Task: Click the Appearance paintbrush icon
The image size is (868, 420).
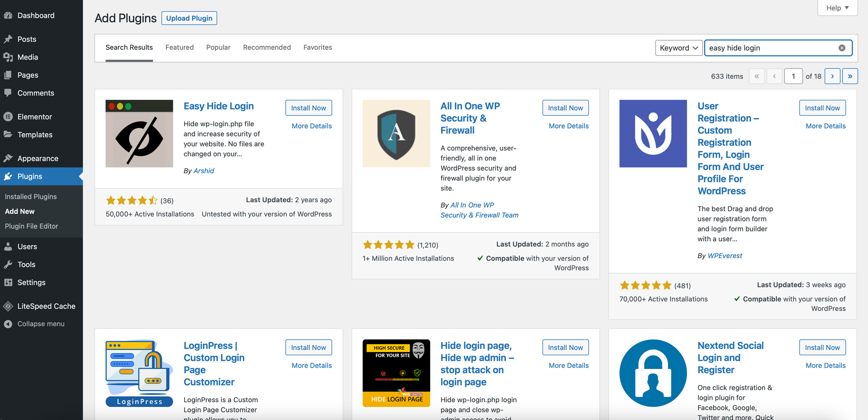Action: coord(8,158)
